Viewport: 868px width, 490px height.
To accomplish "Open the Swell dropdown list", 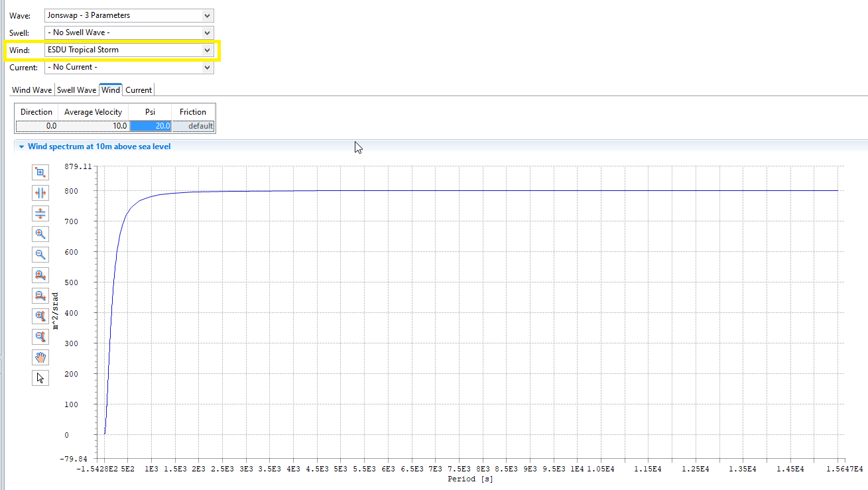I will tap(207, 32).
